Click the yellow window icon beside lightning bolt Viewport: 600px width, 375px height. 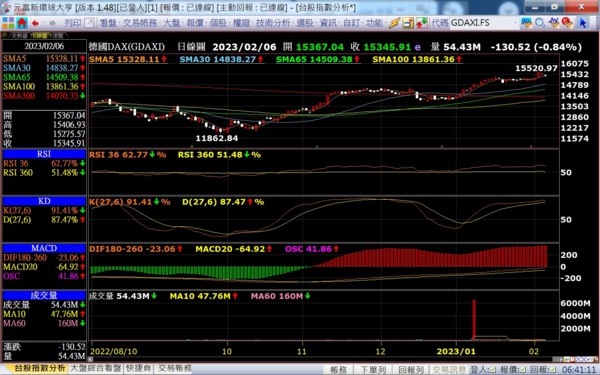point(408,23)
